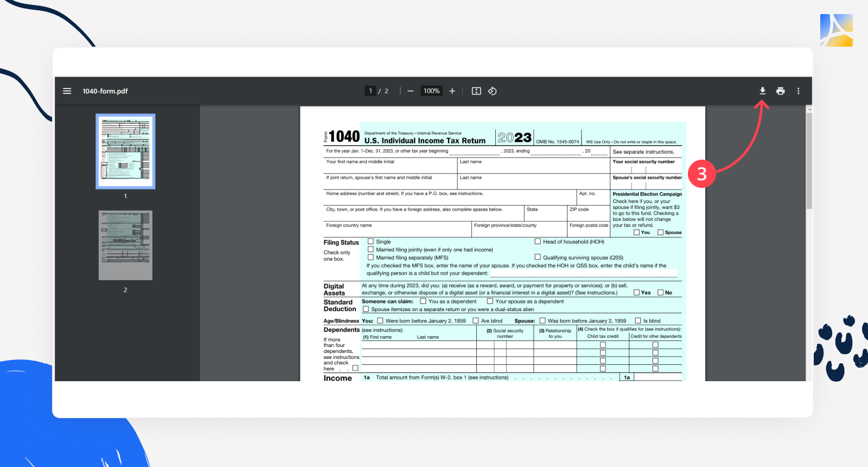The image size is (868, 467).
Task: Tick the Head of household checkbox
Action: (538, 242)
